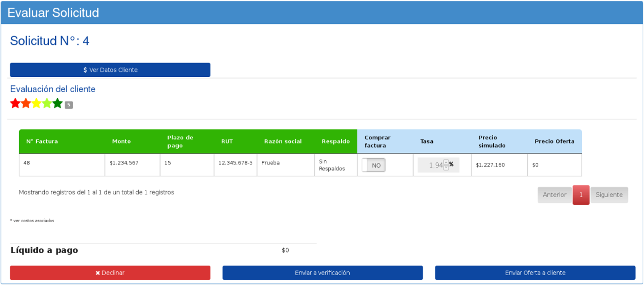Click the gray rating badge showing 5
This screenshot has width=644, height=286.
[x=69, y=105]
